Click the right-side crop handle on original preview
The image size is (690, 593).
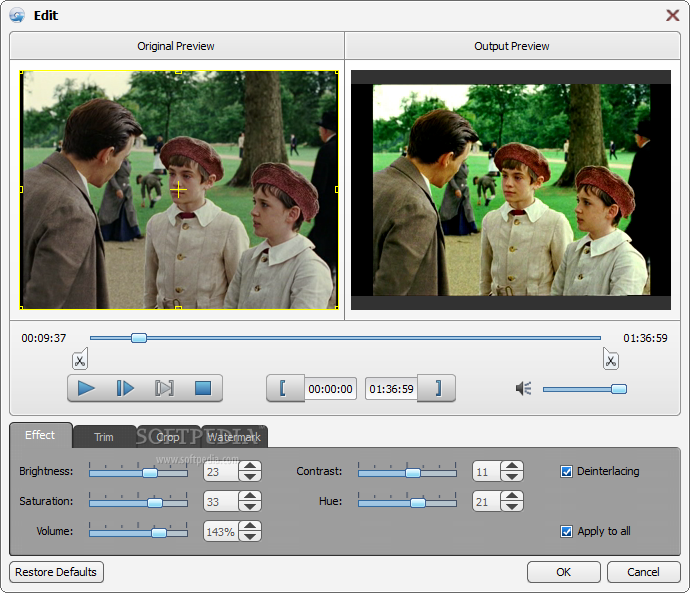click(337, 190)
